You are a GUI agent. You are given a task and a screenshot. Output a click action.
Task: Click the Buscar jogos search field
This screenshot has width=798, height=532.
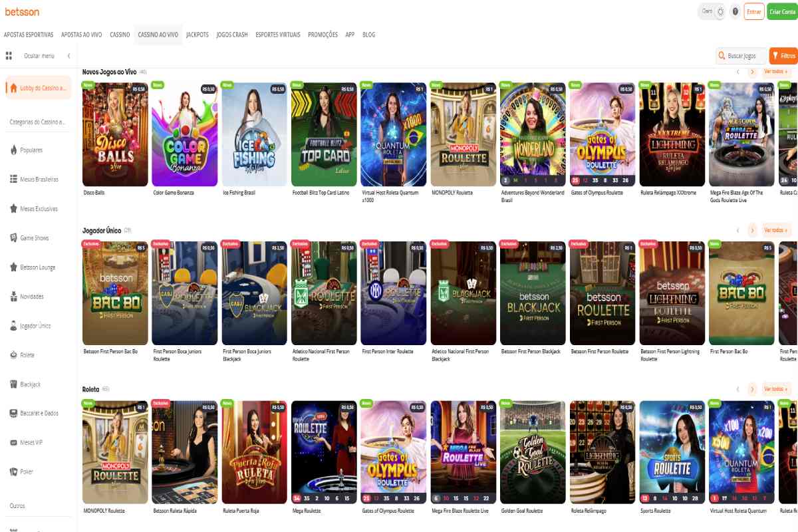(741, 56)
